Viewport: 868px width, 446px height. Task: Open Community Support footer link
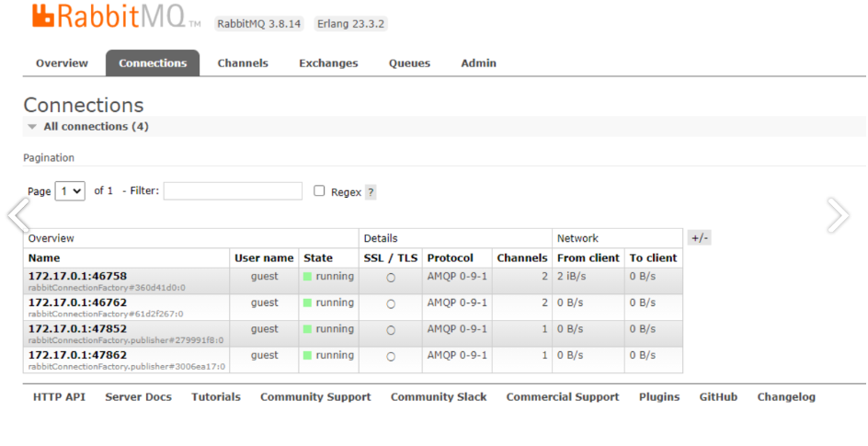[x=315, y=396]
